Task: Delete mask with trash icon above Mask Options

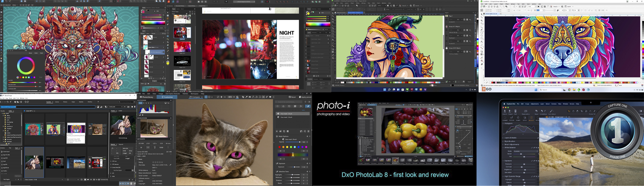Action: point(308,132)
